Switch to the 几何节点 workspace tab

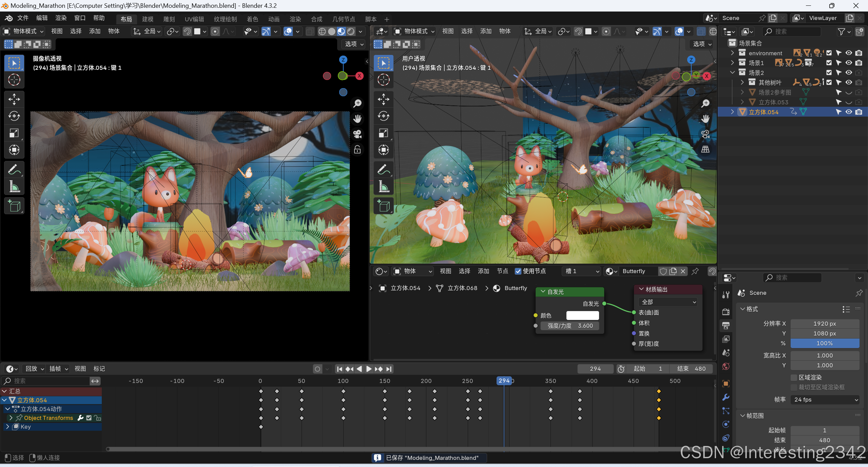point(343,19)
